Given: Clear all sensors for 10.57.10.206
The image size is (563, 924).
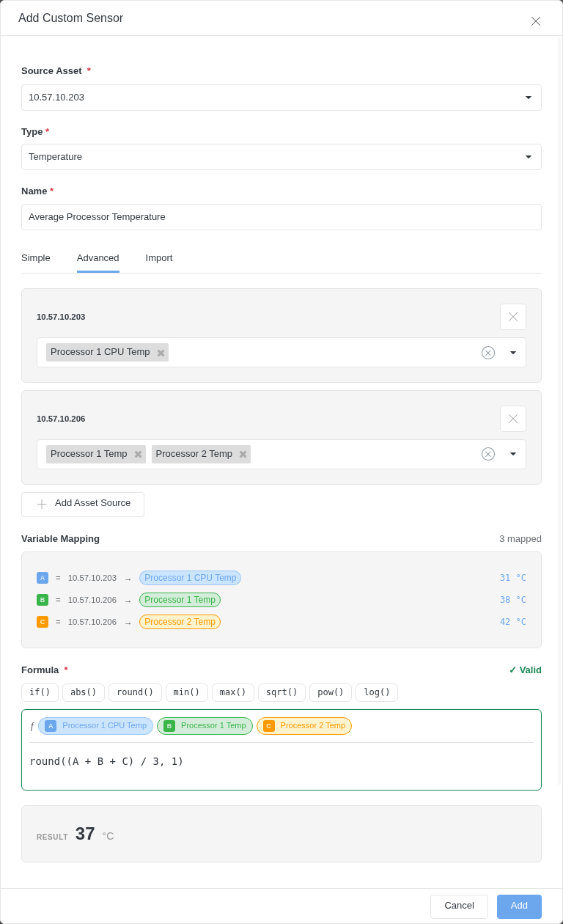Looking at the screenshot, I should point(488,454).
